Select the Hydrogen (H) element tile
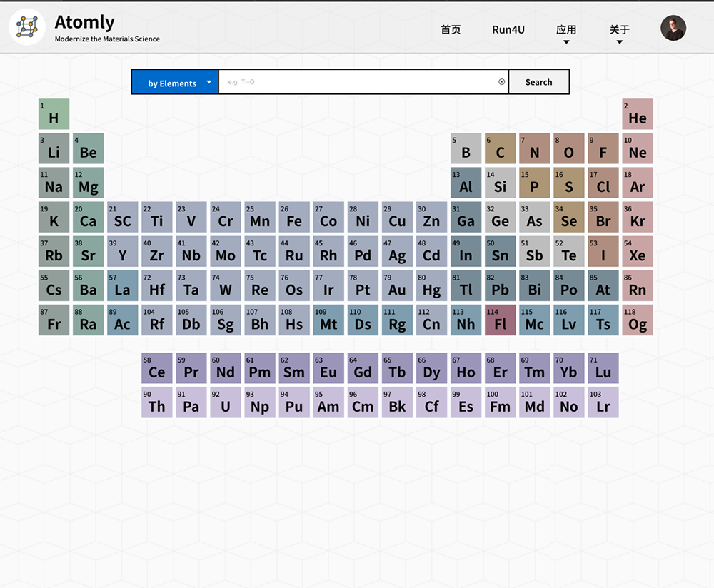Viewport: 714px width, 588px height. [54, 114]
